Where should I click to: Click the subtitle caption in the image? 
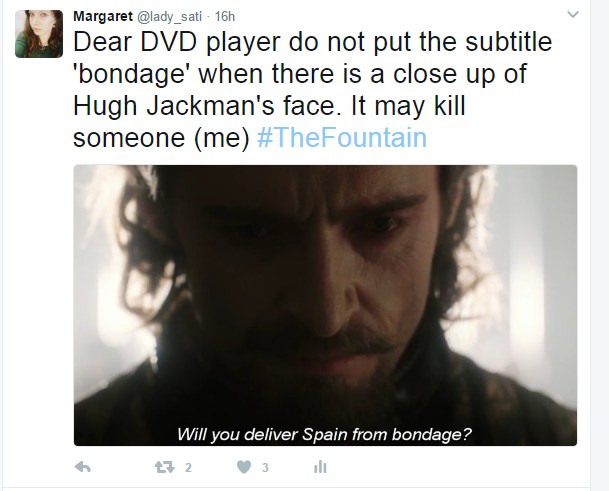(x=324, y=434)
